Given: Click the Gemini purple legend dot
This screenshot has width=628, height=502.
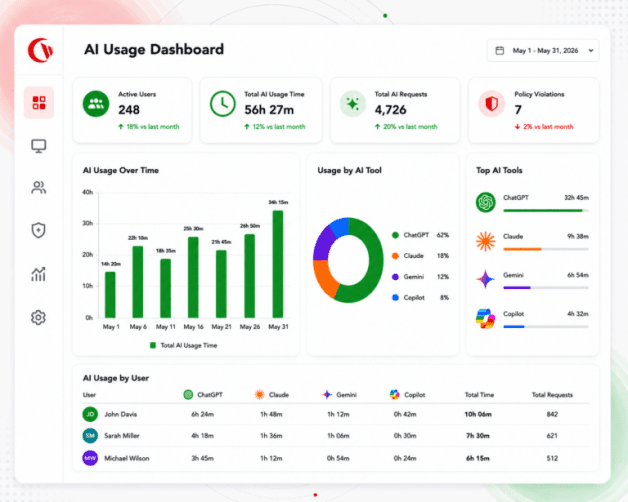Looking at the screenshot, I should click(x=395, y=276).
